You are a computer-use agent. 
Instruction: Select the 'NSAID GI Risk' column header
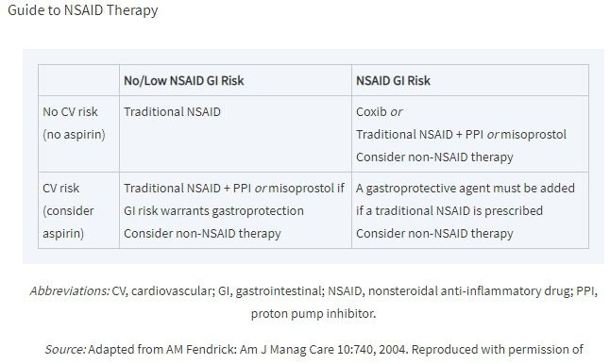[x=393, y=80]
